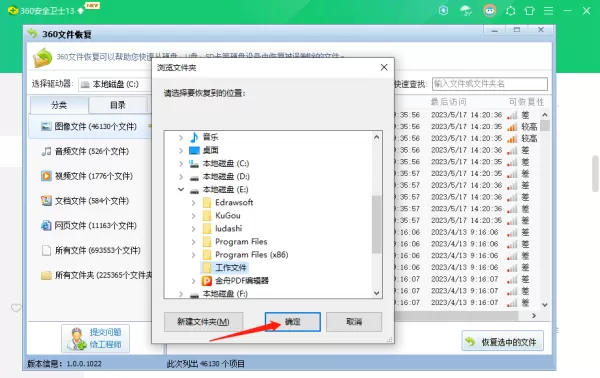600x378 pixels.
Task: Select 文档文件 document icon
Action: pyautogui.click(x=46, y=200)
